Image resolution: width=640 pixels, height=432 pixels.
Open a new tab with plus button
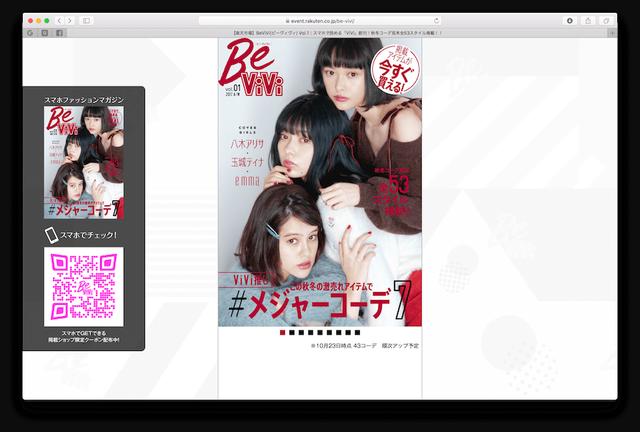click(612, 33)
